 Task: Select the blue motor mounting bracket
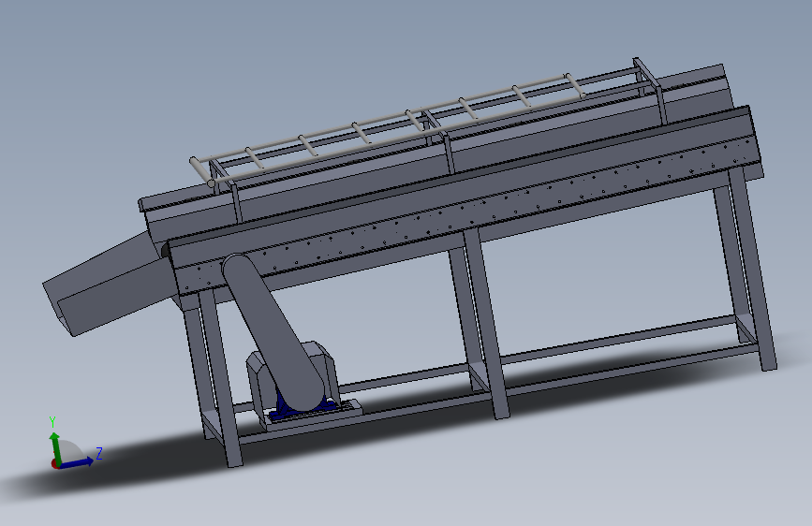pyautogui.click(x=304, y=406)
